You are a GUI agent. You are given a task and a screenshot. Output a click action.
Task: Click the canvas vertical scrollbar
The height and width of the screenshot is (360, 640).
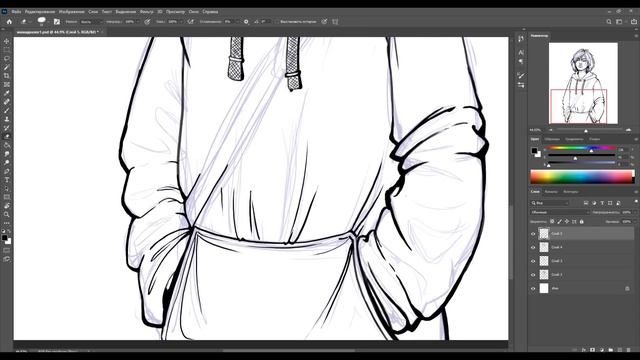click(511, 241)
